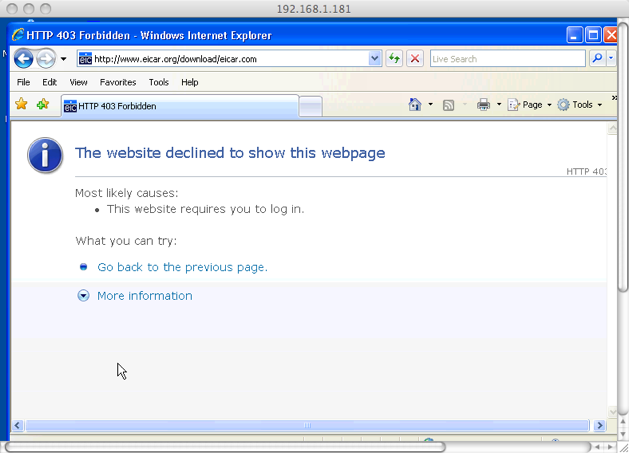Click 'The website declined to show this webpage' heading
Image resolution: width=629 pixels, height=453 pixels.
coord(230,153)
